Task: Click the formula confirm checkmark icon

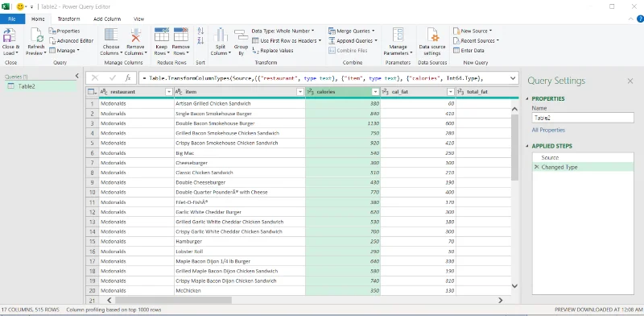Action: click(113, 77)
